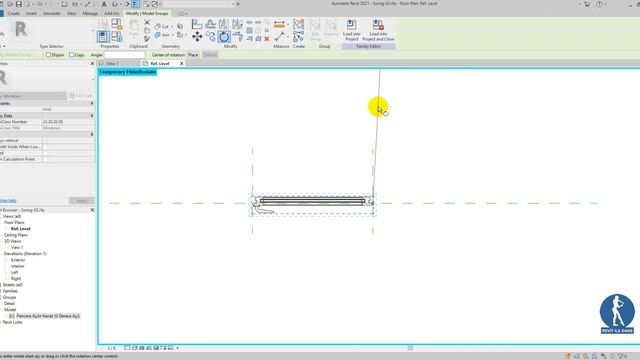Viewport: 640px width, 360px height.
Task: Click the Edit Group button
Action: click(x=315, y=30)
